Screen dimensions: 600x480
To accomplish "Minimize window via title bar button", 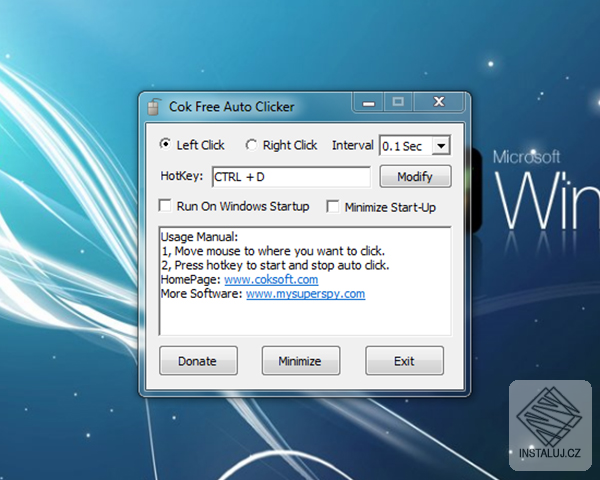I will tap(368, 102).
